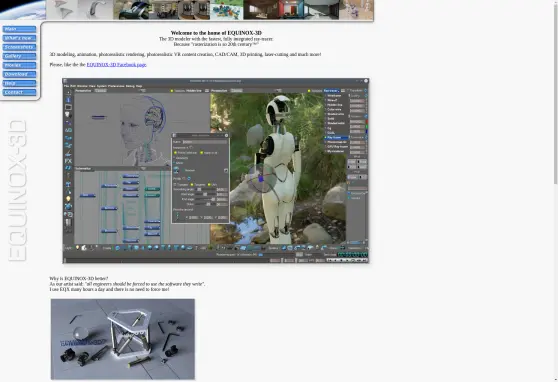Open the Screenshots section

click(19, 47)
